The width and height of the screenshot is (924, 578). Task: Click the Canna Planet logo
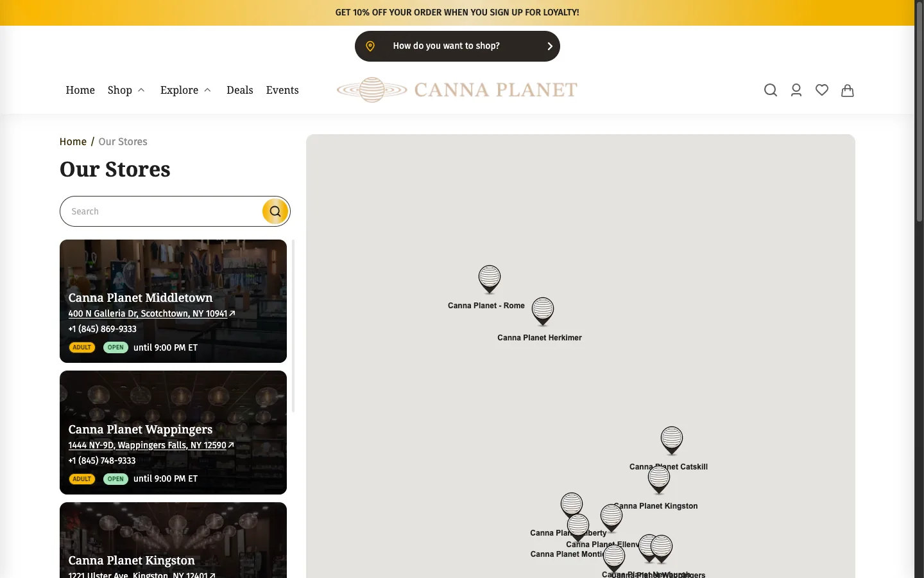tap(457, 90)
